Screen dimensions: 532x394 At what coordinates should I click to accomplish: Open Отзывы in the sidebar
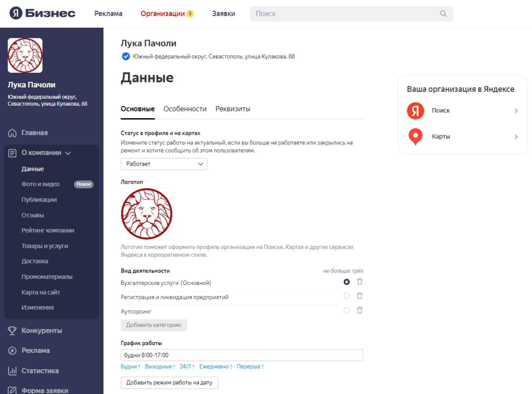click(33, 215)
